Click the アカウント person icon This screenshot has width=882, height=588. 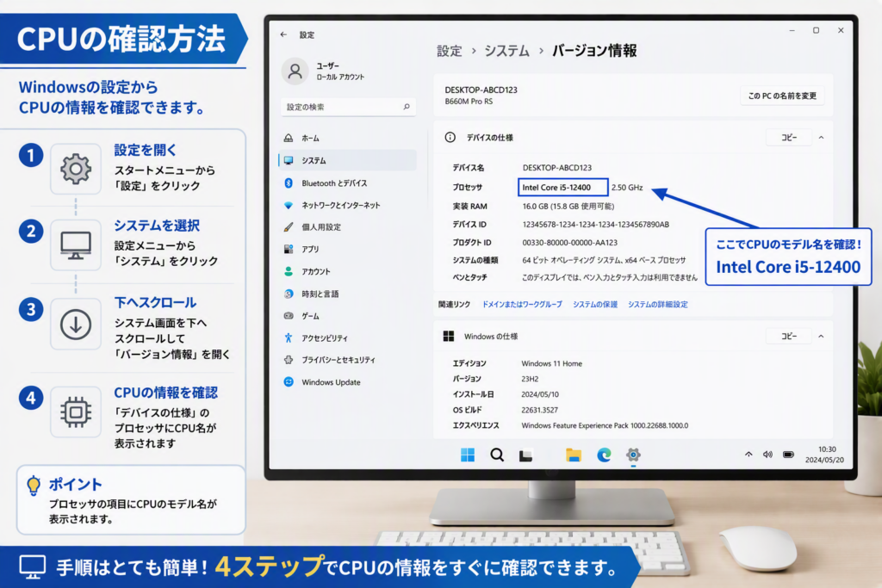point(289,271)
